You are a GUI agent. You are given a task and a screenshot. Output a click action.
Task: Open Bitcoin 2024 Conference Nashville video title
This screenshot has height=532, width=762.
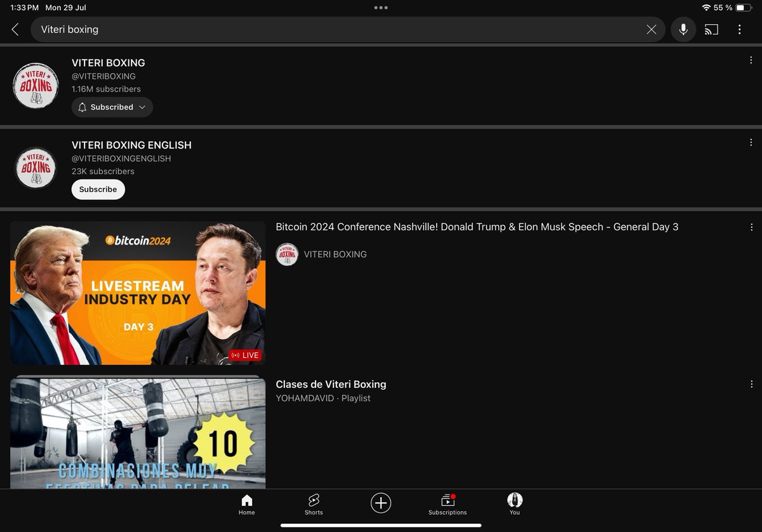click(x=477, y=227)
